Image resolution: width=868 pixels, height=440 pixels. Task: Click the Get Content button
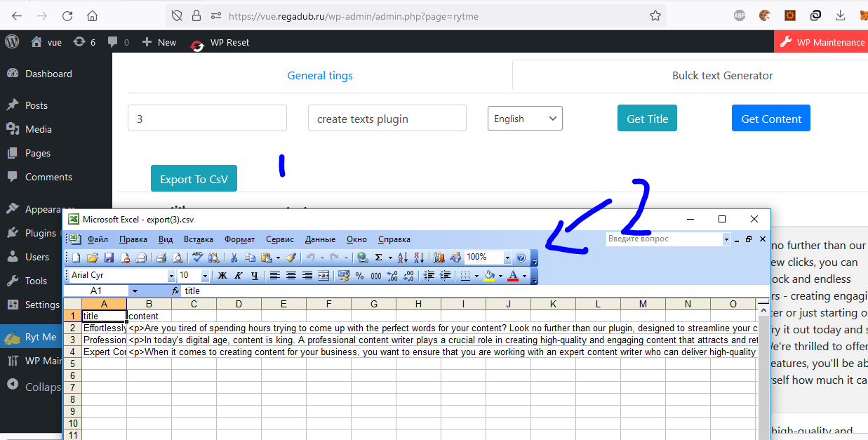[x=771, y=119]
